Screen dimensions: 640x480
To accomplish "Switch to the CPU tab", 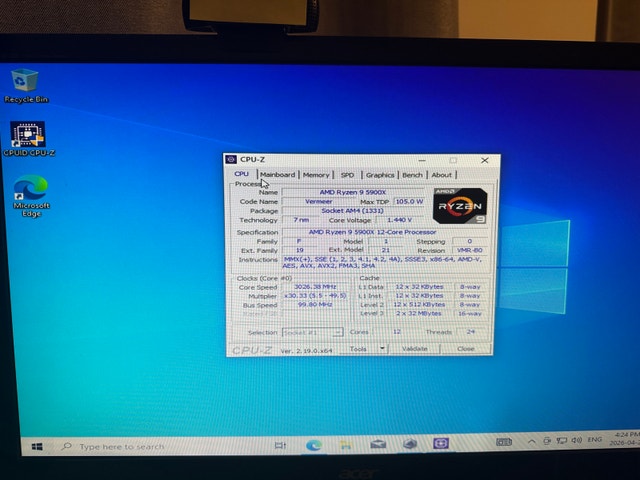I will 241,174.
